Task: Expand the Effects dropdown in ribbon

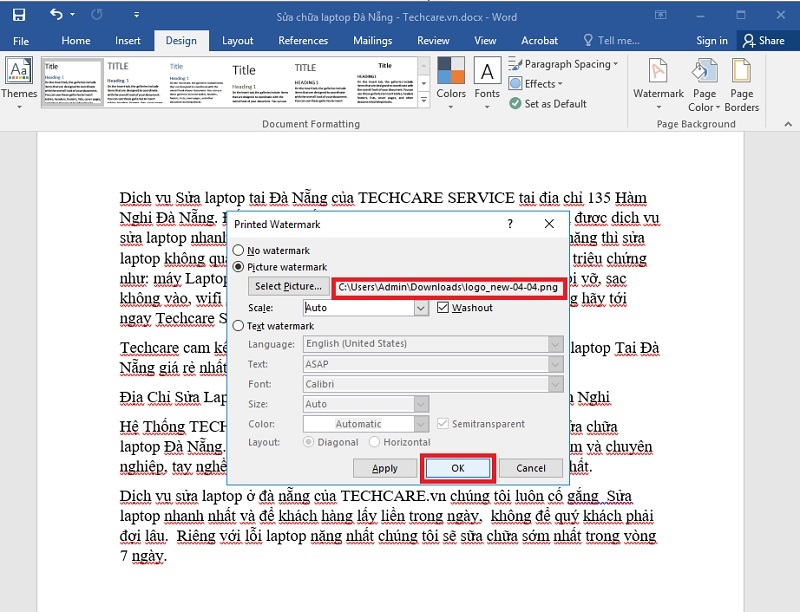Action: click(x=539, y=84)
